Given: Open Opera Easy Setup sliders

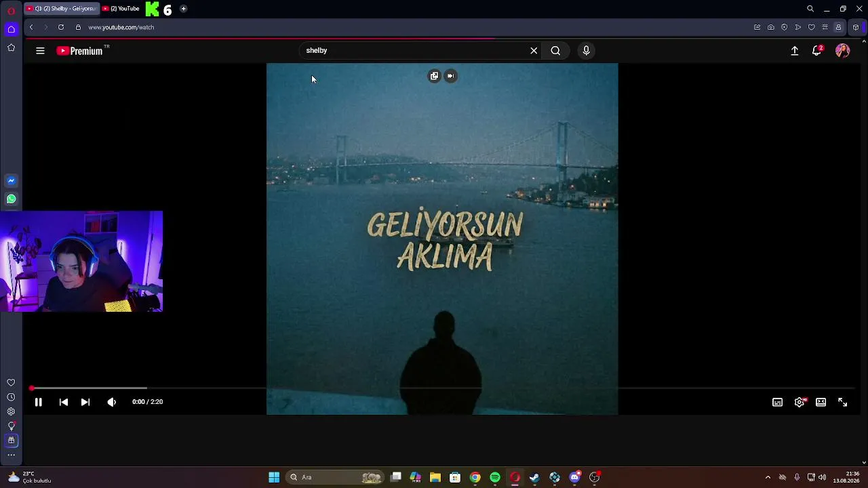Looking at the screenshot, I should coord(825,27).
